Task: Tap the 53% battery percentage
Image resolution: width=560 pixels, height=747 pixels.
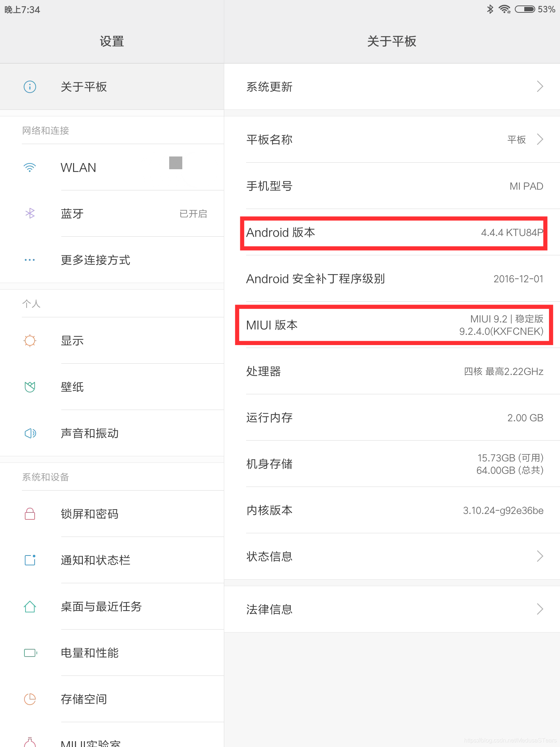Action: pos(547,9)
